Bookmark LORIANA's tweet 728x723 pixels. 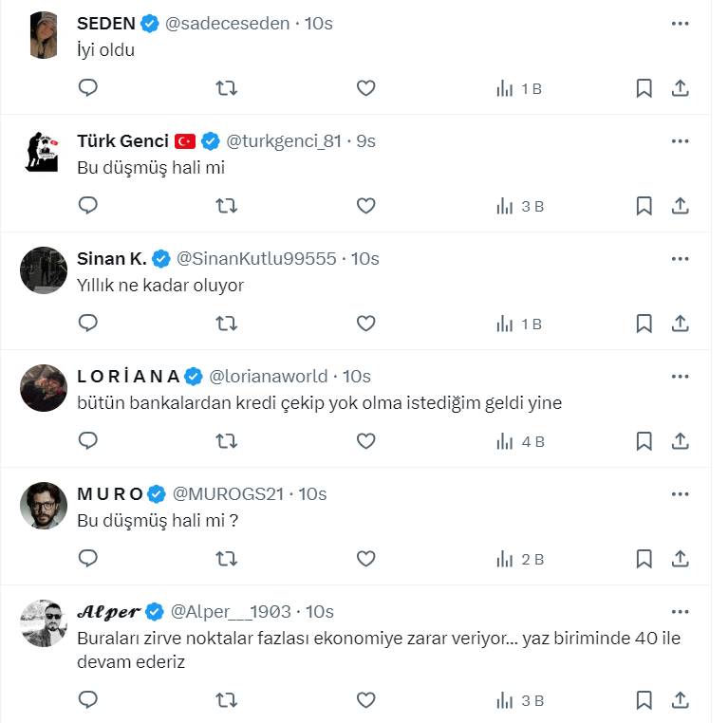[x=644, y=441]
